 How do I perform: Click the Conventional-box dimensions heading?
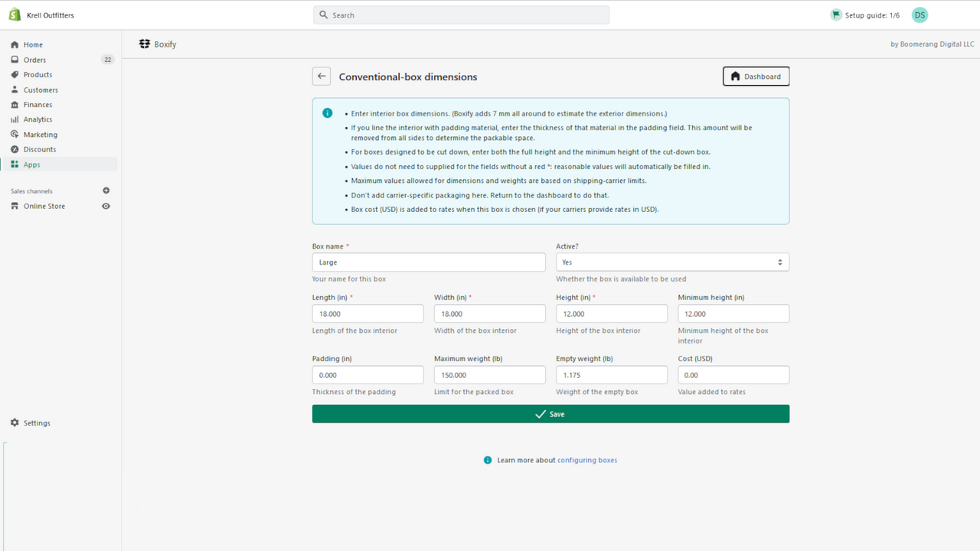pyautogui.click(x=408, y=77)
